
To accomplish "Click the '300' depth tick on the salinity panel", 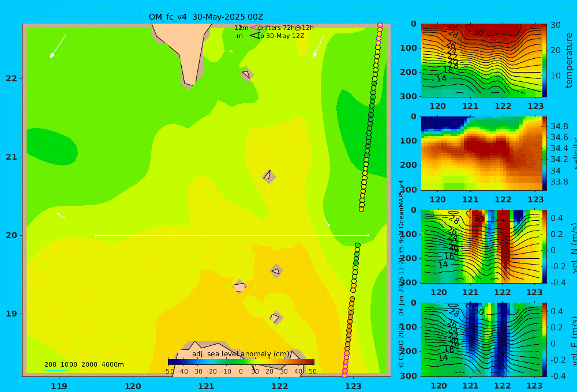I will pyautogui.click(x=409, y=190).
